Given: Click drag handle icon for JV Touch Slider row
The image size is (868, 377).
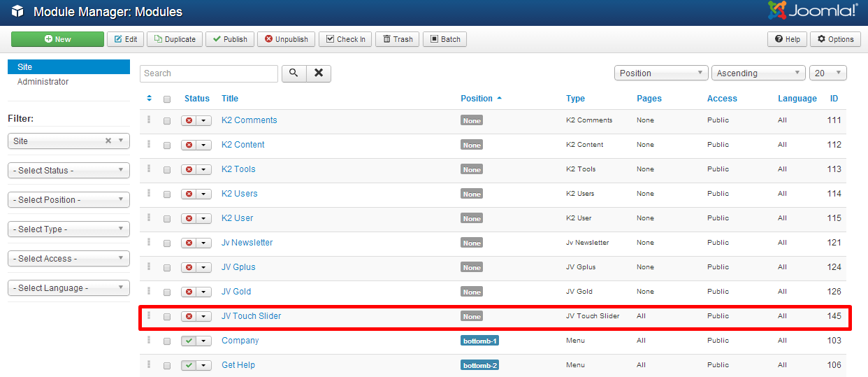Looking at the screenshot, I should tap(149, 315).
